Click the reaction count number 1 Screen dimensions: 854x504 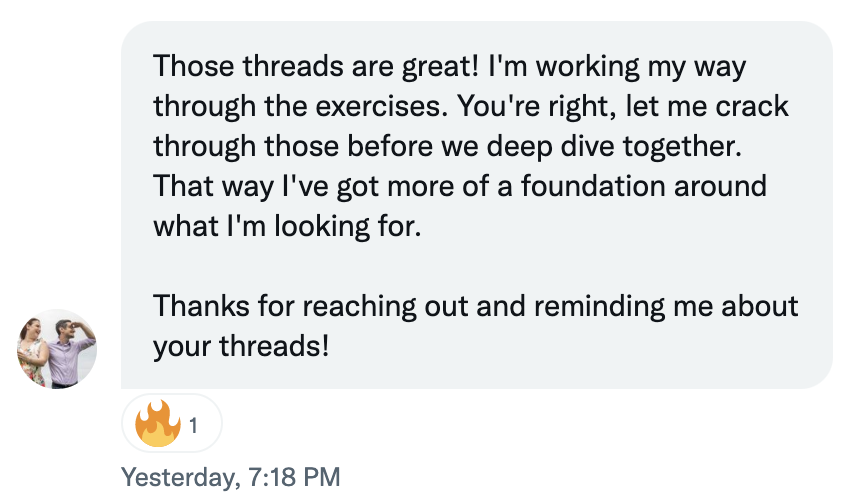coord(193,426)
